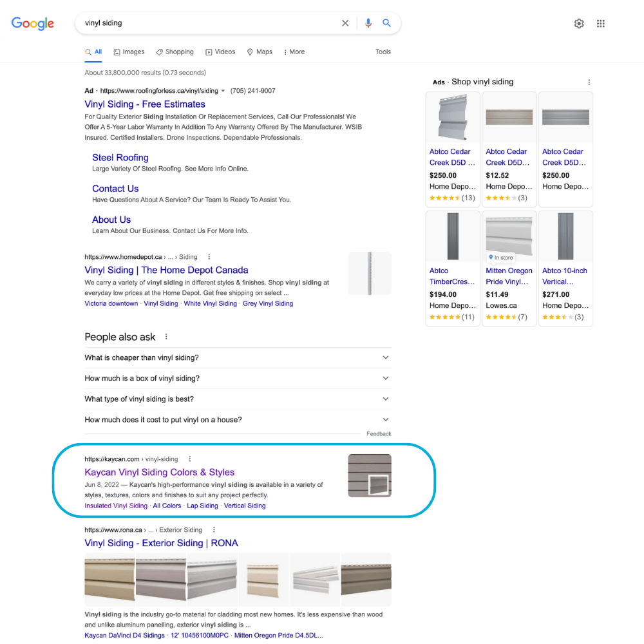The height and width of the screenshot is (644, 644).
Task: Click the roofingforless.ca ad URL text
Action: click(159, 91)
